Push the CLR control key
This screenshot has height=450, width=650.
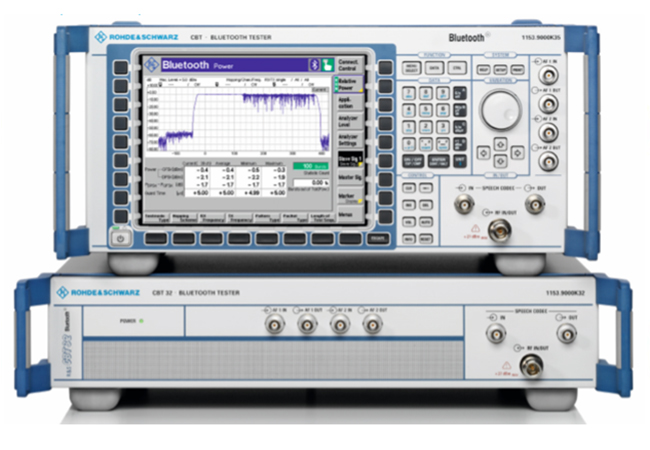point(409,189)
